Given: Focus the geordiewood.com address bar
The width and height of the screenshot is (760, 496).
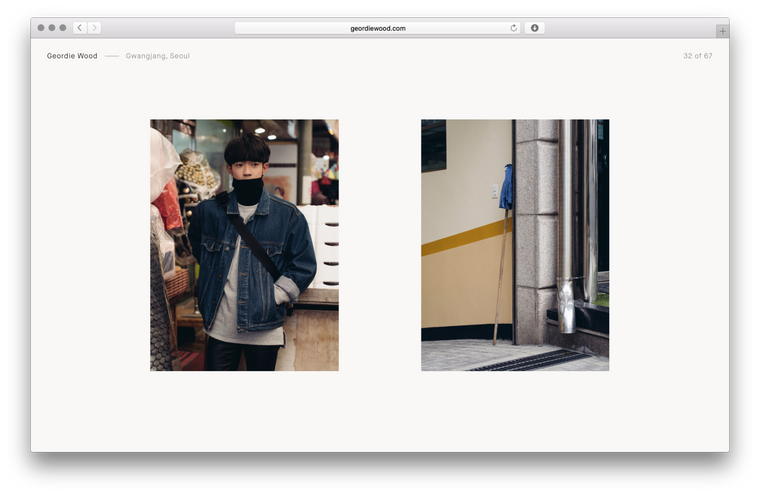Looking at the screenshot, I should [378, 28].
